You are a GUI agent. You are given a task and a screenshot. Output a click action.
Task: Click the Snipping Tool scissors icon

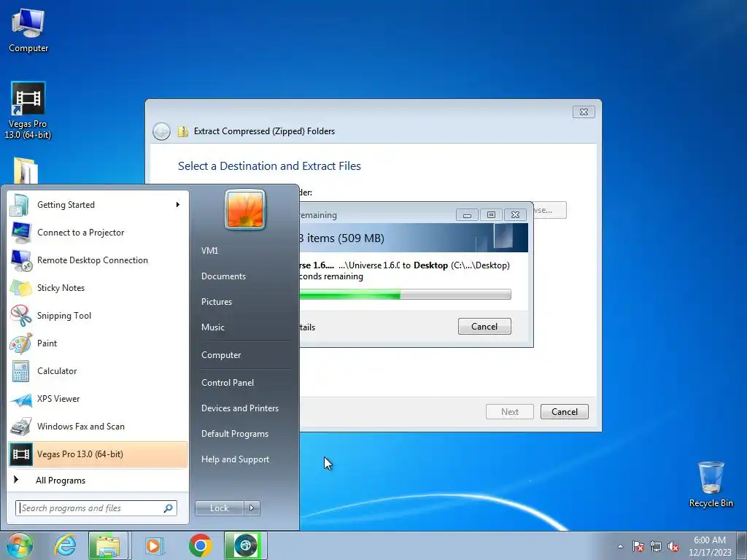(x=21, y=316)
